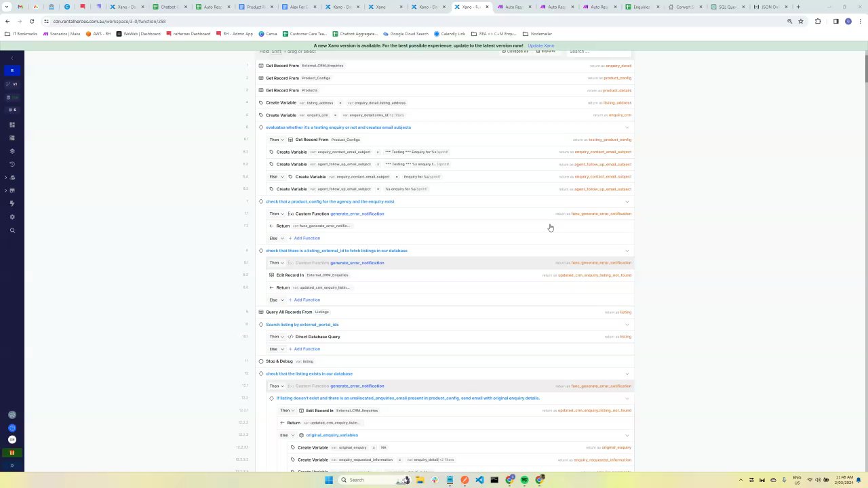
Task: Click the browser address bar URL
Action: pyautogui.click(x=109, y=21)
